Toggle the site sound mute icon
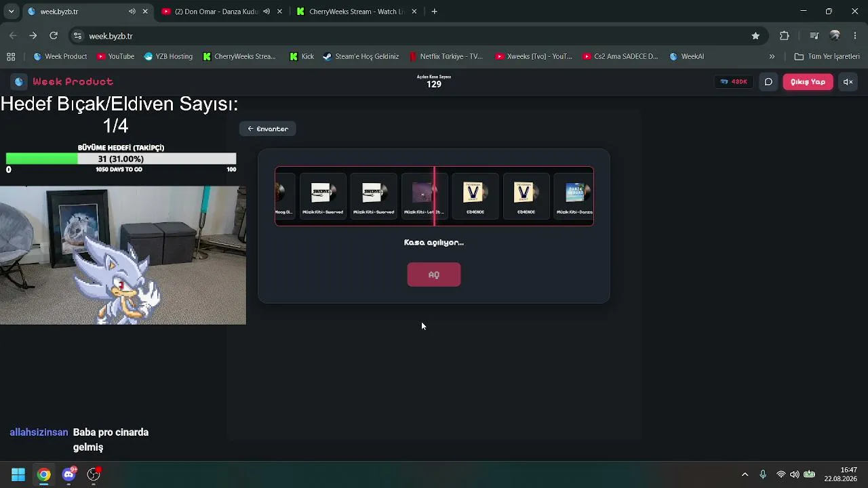The width and height of the screenshot is (868, 488). 848,81
